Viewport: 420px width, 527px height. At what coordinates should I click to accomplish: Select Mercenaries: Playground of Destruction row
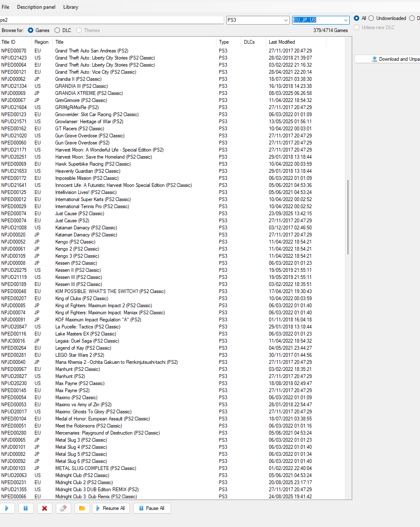(x=173, y=433)
